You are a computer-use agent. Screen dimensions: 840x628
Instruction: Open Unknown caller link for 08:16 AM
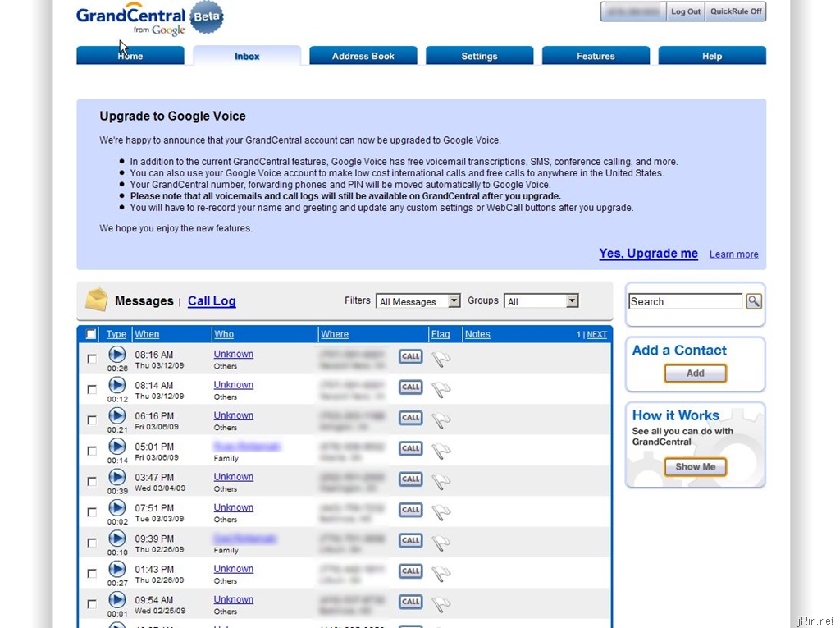(234, 354)
